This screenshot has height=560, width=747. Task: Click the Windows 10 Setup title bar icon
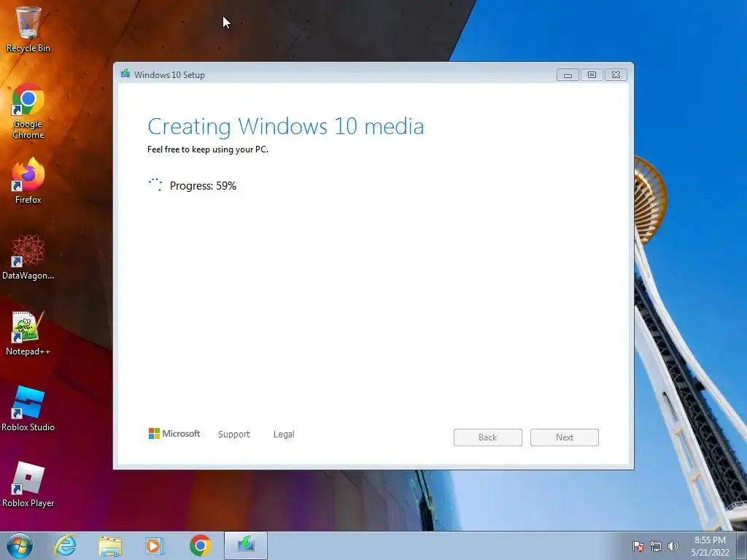point(125,74)
